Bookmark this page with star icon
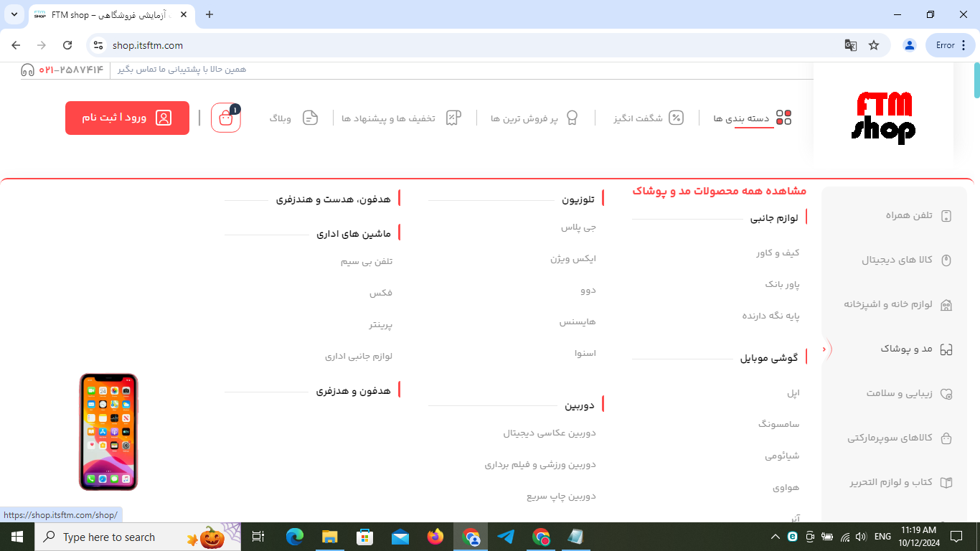Screen dimensions: 980x551 point(874,45)
